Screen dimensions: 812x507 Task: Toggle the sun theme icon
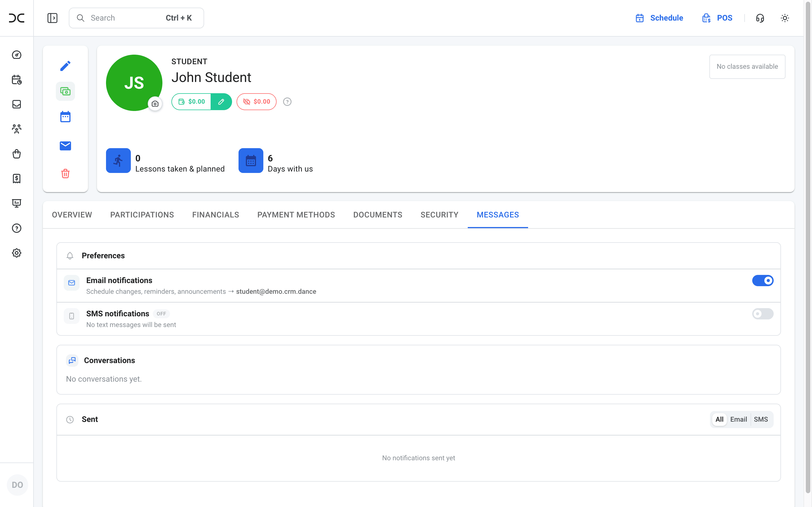click(x=784, y=18)
